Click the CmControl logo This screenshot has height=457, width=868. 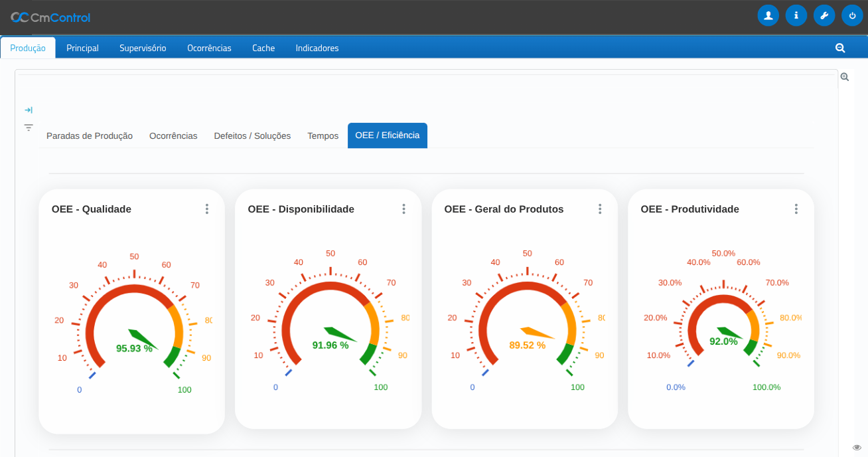50,17
